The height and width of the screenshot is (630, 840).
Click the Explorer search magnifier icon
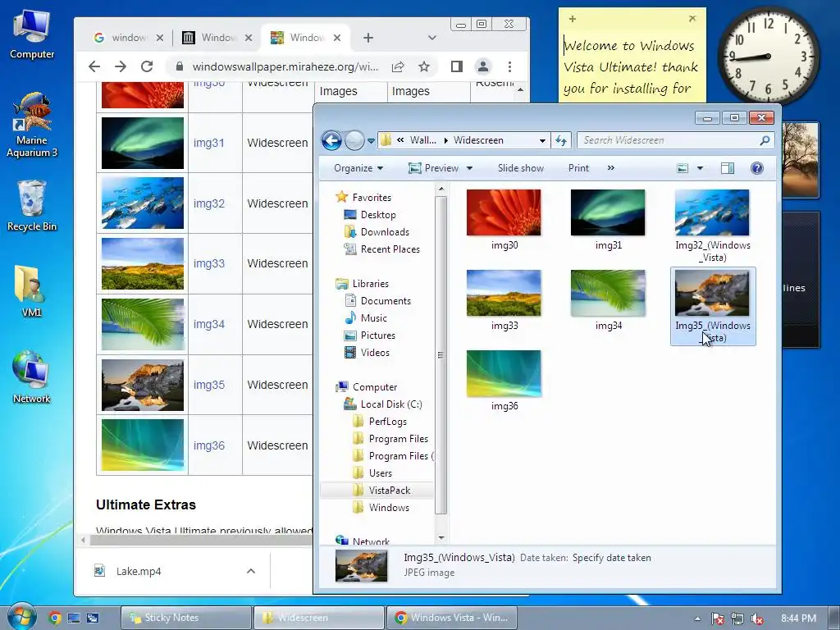(765, 140)
